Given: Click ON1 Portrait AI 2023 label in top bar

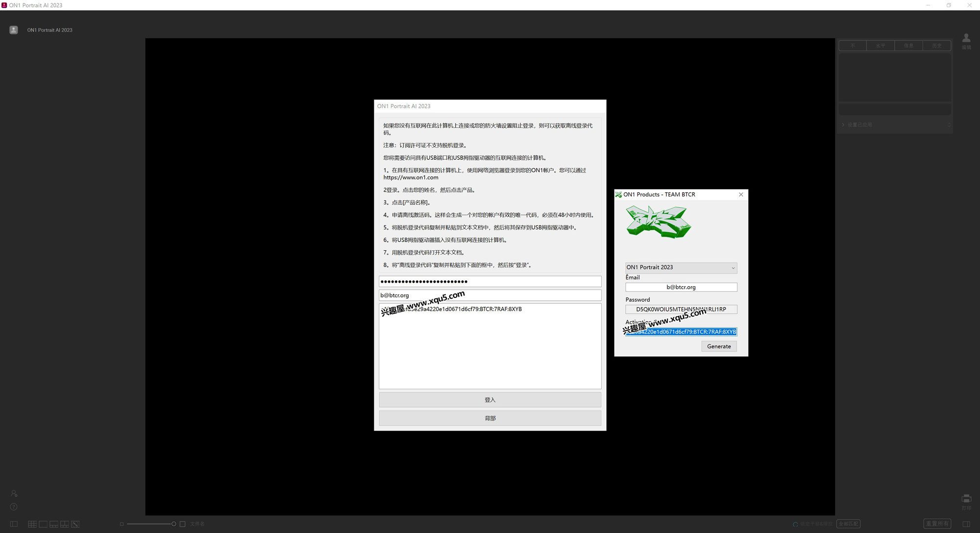Looking at the screenshot, I should (49, 30).
